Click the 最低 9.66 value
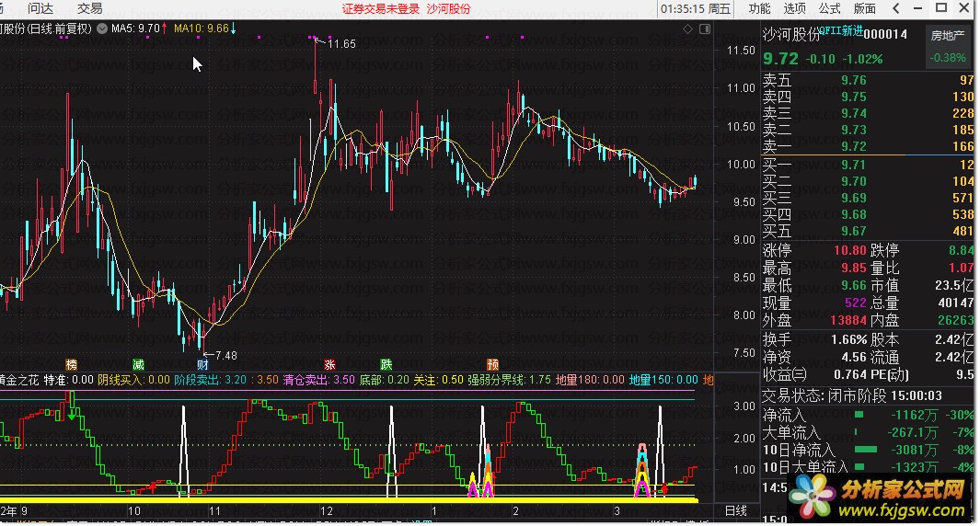Screen dimensions: 980x526 click(854, 285)
